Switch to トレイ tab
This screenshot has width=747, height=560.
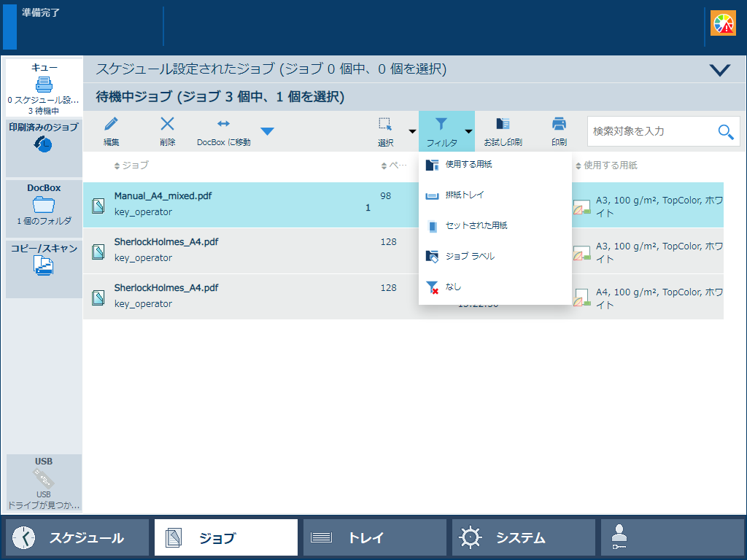tap(375, 537)
